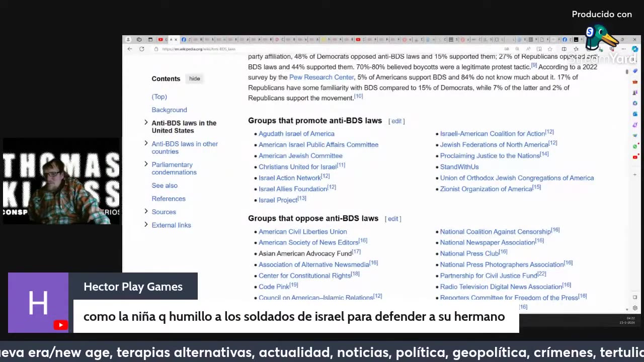
Task: Open the Workspaces icon in the tab bar
Action: pos(139,40)
